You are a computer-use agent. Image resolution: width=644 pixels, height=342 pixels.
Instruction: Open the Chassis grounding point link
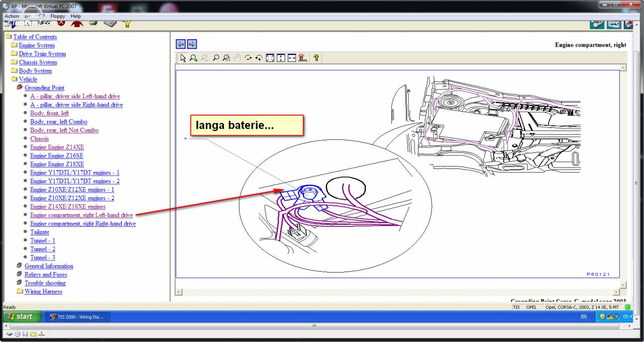tap(39, 139)
